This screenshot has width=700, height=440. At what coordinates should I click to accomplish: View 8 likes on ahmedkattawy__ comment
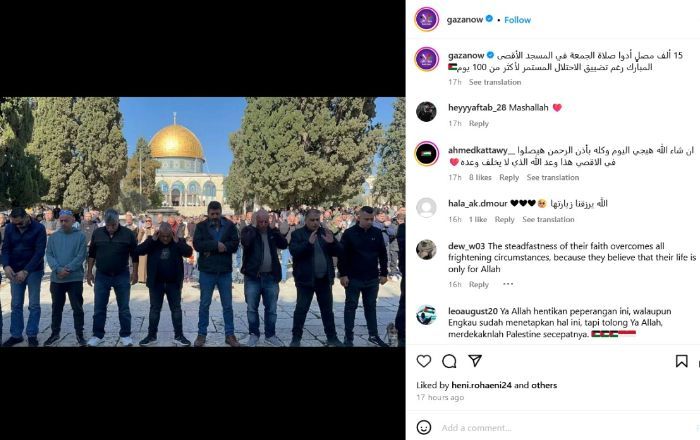tap(480, 177)
